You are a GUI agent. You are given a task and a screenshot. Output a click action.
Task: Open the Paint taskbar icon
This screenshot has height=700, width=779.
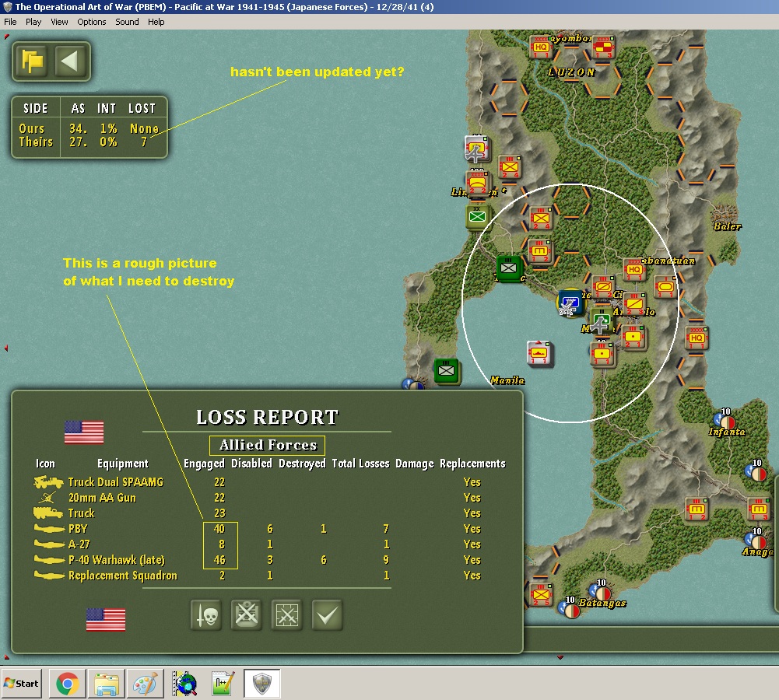point(145,684)
